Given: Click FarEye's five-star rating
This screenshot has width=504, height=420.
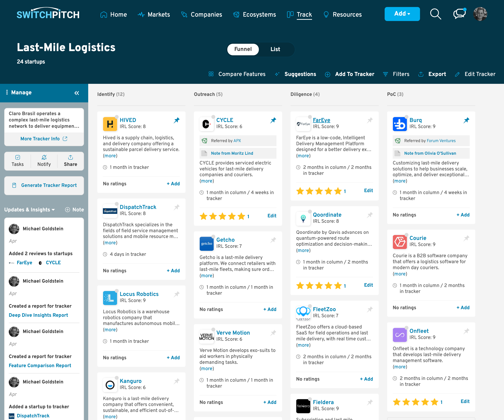Looking at the screenshot, I should point(319,191).
